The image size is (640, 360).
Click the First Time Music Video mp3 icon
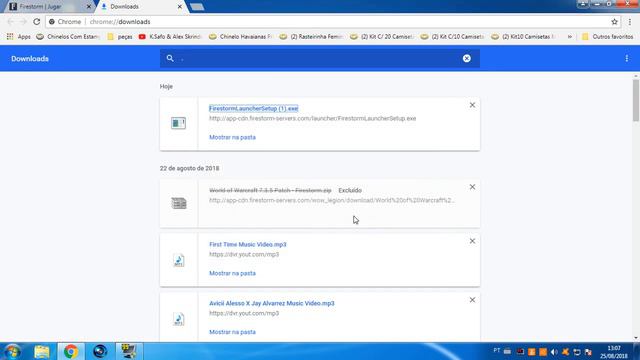point(178,260)
